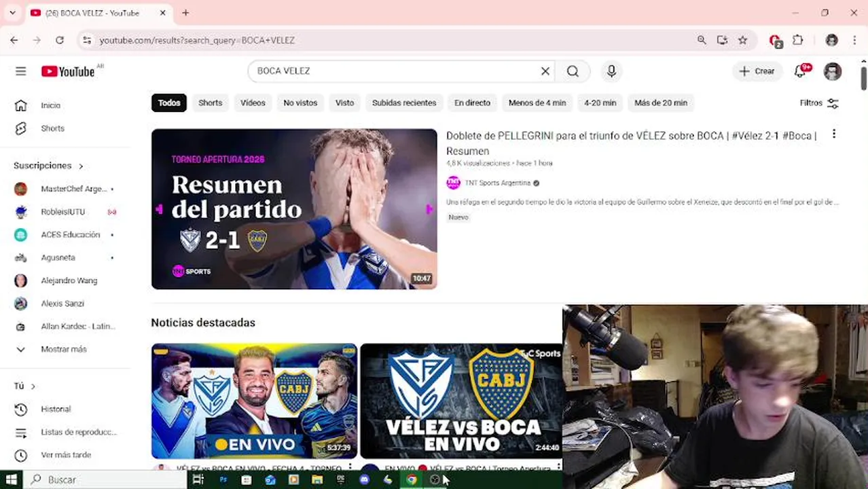Image resolution: width=868 pixels, height=489 pixels.
Task: Go to YouTube home via logo
Action: click(x=68, y=71)
